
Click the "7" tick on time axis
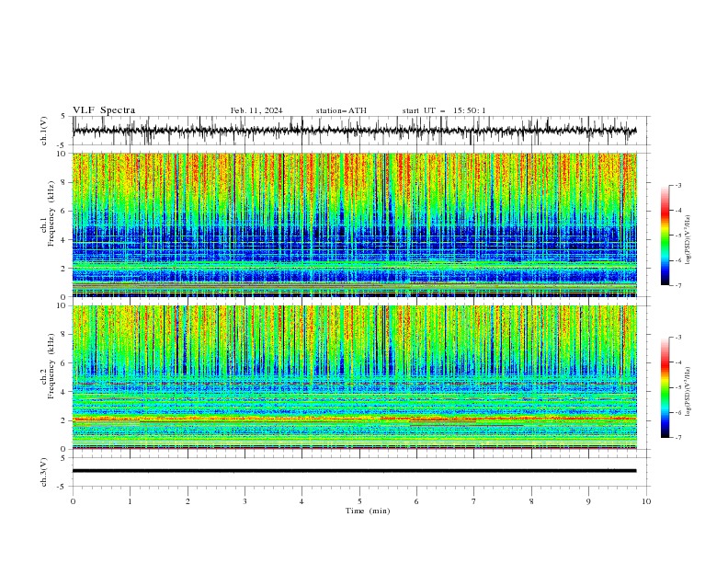[x=474, y=501]
